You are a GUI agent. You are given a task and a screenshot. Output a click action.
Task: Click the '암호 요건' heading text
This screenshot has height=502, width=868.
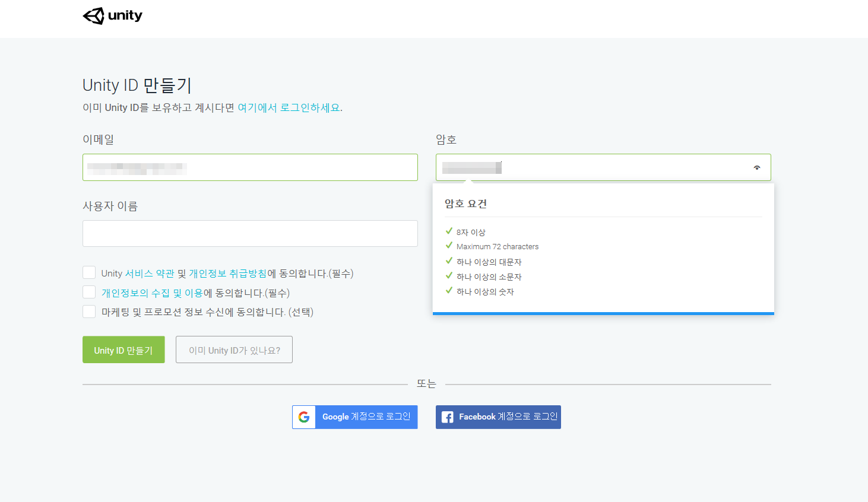click(465, 204)
